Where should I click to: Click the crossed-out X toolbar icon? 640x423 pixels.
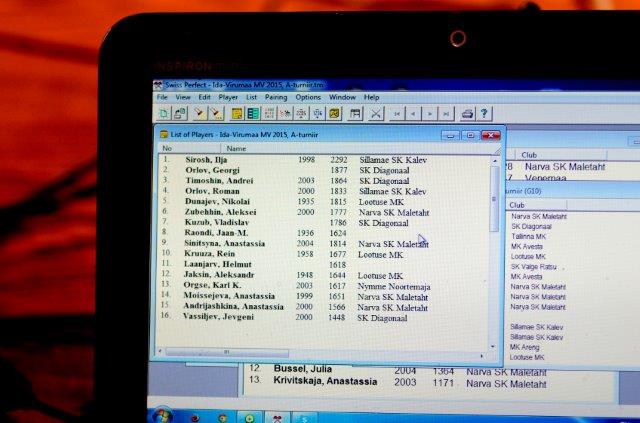point(376,114)
